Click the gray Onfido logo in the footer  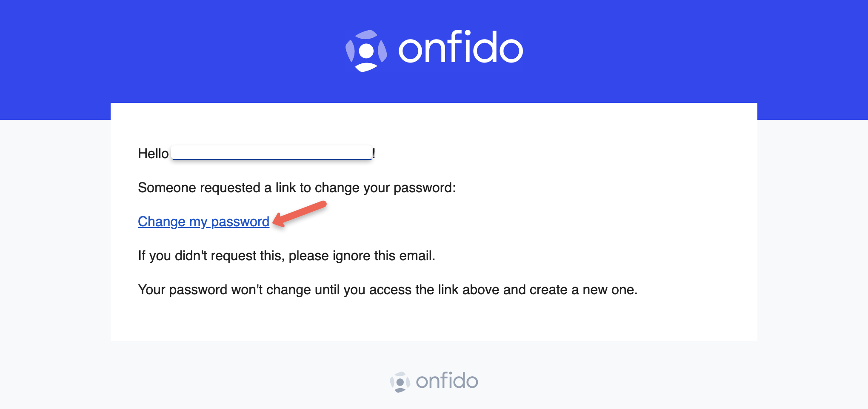(434, 381)
